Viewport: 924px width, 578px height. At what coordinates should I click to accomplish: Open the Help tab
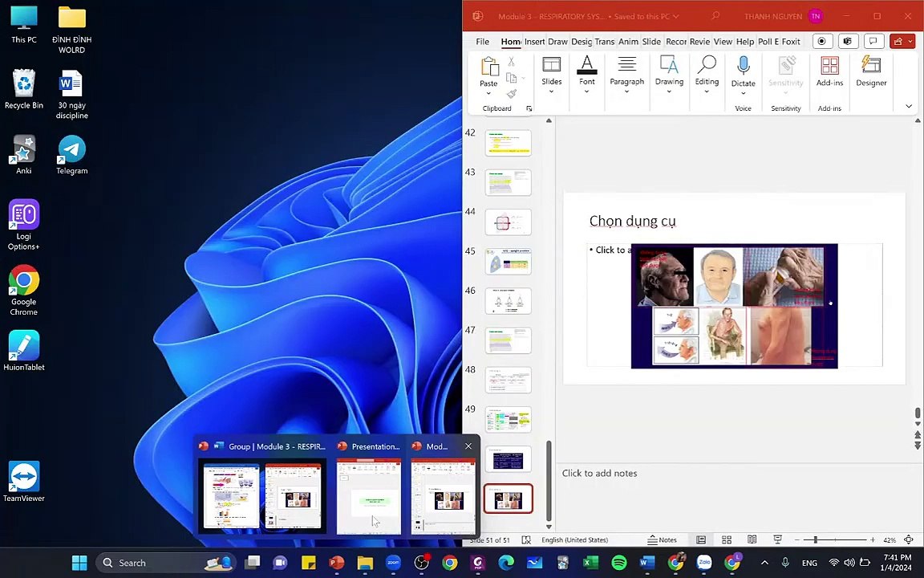tap(745, 41)
